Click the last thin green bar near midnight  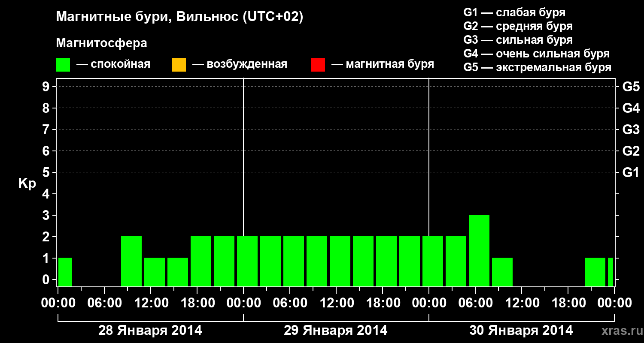point(611,272)
